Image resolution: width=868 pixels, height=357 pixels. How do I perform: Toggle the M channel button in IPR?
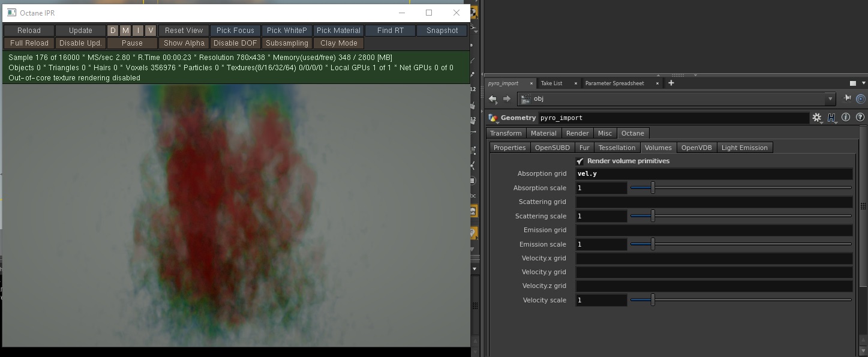125,31
